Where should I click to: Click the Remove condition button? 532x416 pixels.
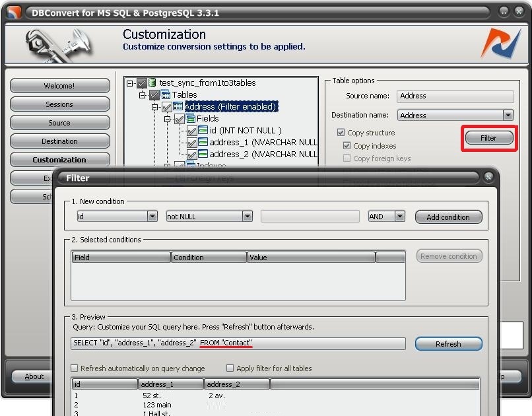click(449, 256)
